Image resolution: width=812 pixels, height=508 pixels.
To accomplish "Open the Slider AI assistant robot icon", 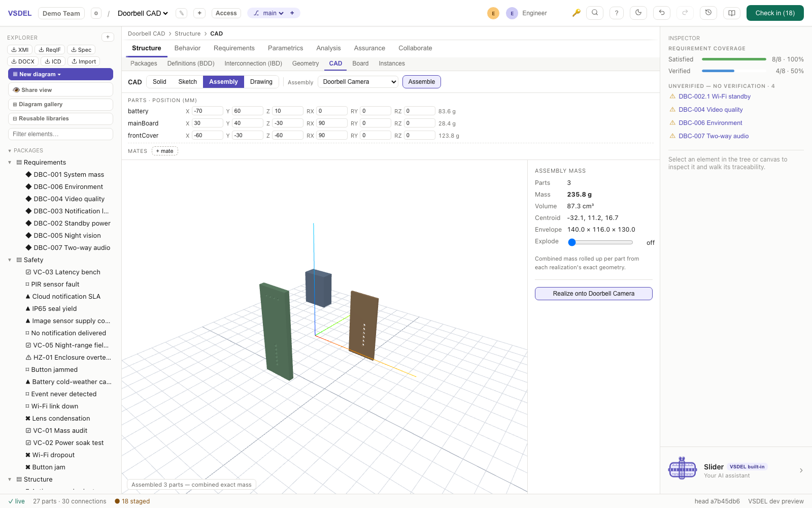I will tap(683, 468).
